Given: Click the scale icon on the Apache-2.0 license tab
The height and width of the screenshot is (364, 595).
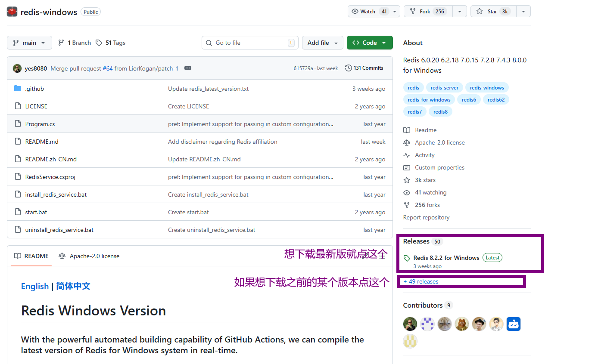Looking at the screenshot, I should (x=62, y=256).
